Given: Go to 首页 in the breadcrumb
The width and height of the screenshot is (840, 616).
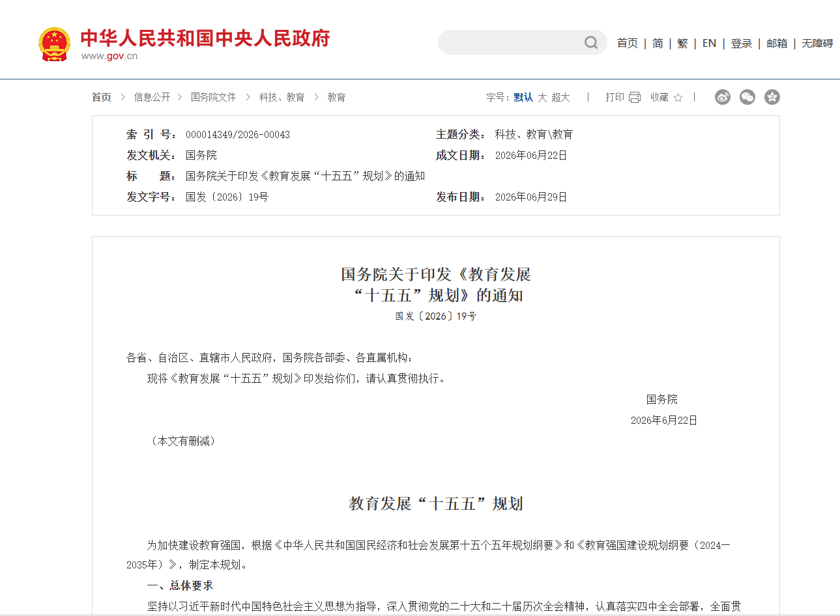Looking at the screenshot, I should click(x=102, y=97).
